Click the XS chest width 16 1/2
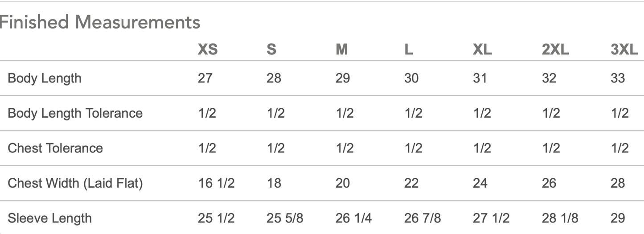The width and height of the screenshot is (644, 234). 216,183
